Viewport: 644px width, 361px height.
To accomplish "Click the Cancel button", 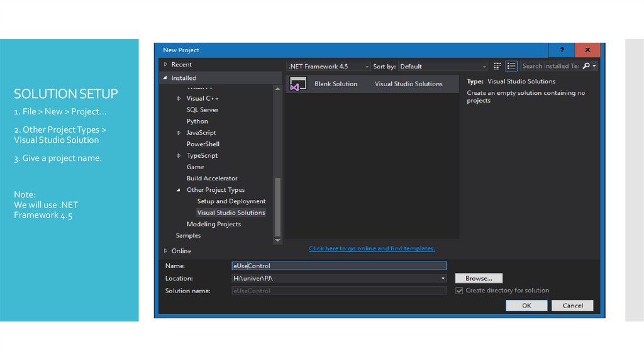I will [x=572, y=306].
